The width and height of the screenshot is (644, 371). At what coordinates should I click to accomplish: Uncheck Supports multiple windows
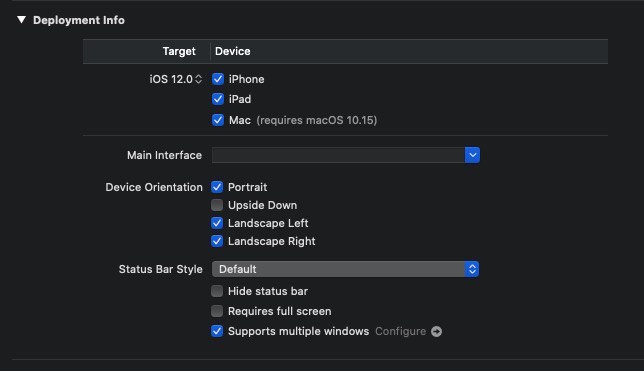[x=217, y=331]
